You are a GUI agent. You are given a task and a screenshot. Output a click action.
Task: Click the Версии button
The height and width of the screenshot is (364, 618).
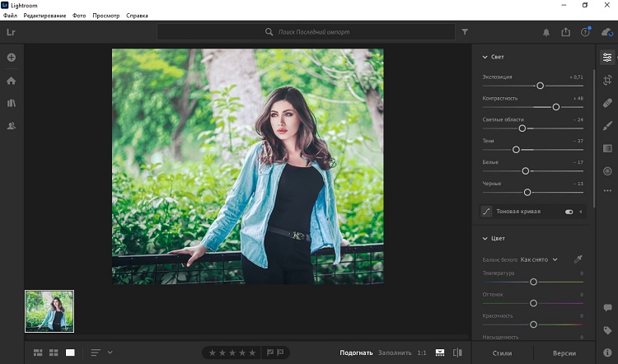pos(564,352)
